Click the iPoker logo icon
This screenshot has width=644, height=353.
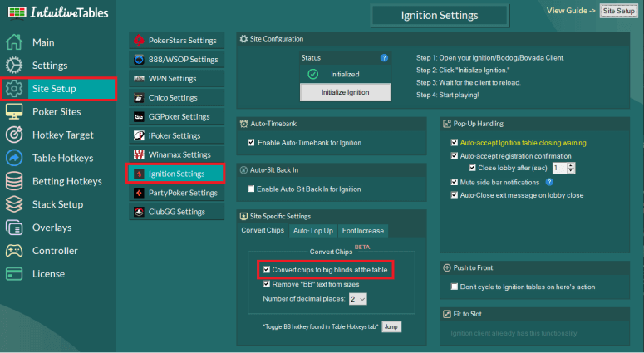point(139,135)
